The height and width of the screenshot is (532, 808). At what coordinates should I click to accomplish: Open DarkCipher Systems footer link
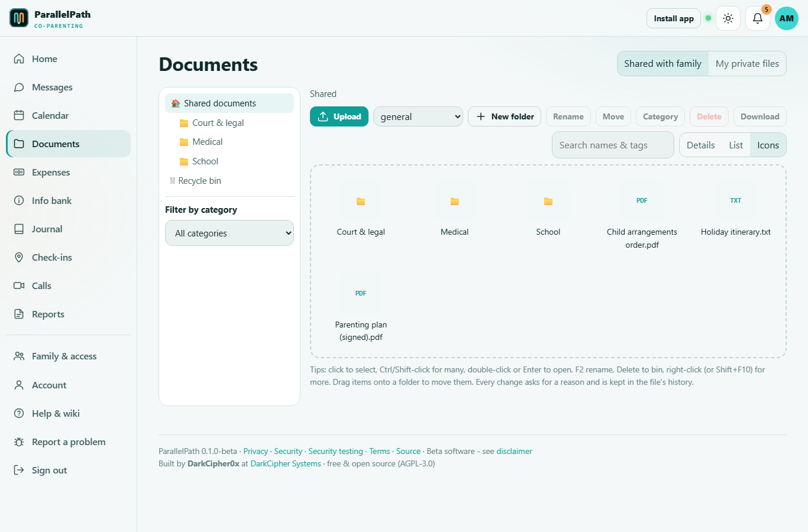tap(286, 463)
